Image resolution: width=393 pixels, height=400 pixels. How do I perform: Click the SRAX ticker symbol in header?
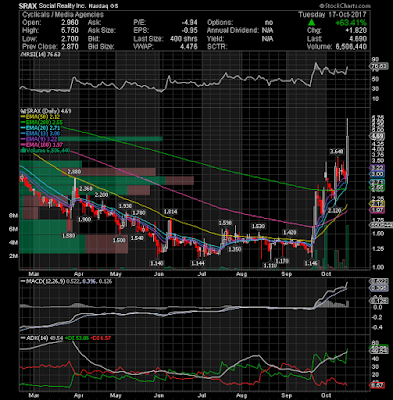pos(28,6)
